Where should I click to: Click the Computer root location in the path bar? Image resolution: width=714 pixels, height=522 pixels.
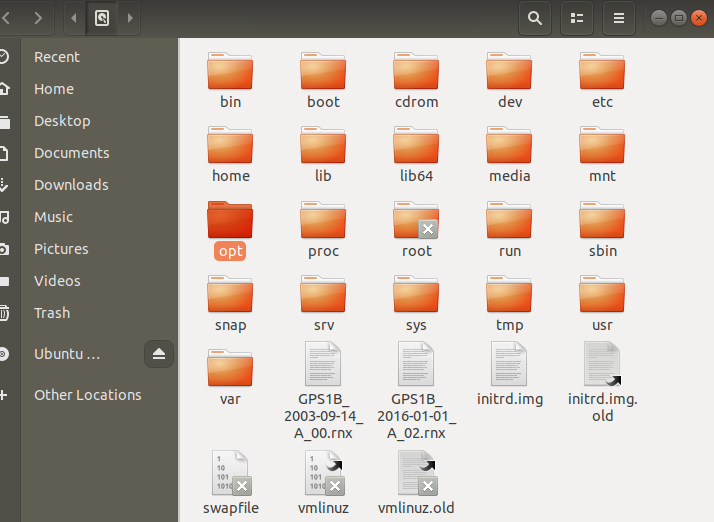(102, 18)
